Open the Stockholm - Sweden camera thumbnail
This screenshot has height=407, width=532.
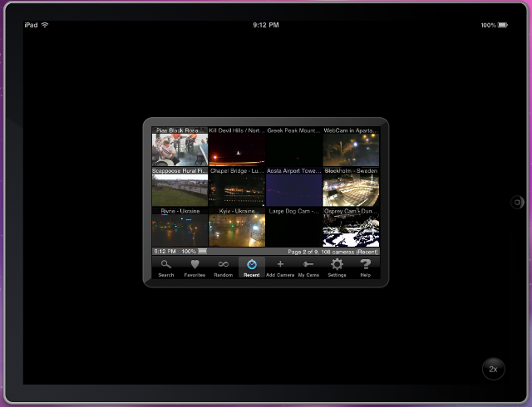tap(351, 187)
